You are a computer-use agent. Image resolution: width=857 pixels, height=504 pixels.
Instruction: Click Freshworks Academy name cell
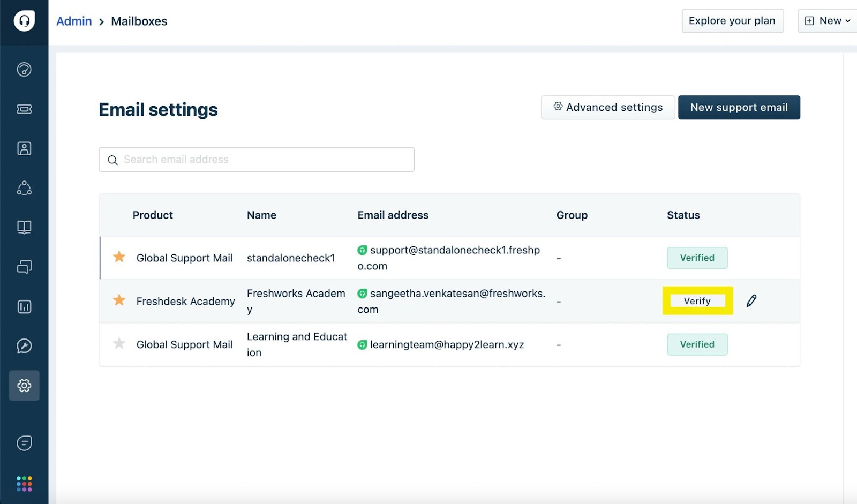pyautogui.click(x=296, y=301)
